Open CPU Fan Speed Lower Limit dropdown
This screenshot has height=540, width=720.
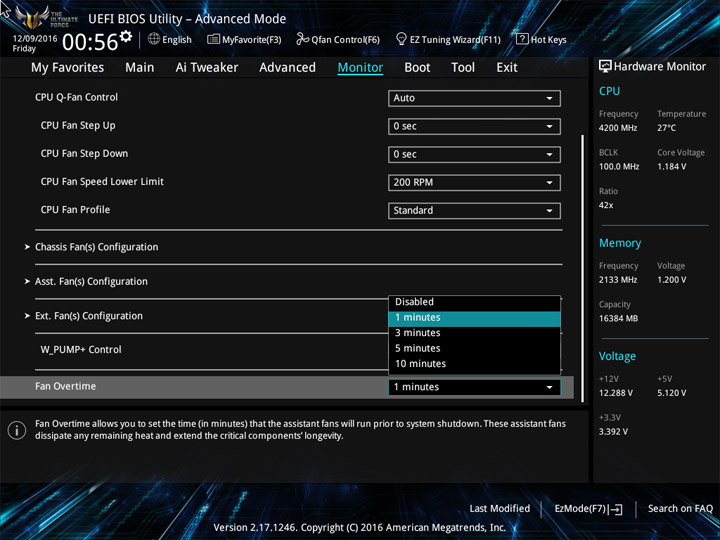(x=474, y=182)
